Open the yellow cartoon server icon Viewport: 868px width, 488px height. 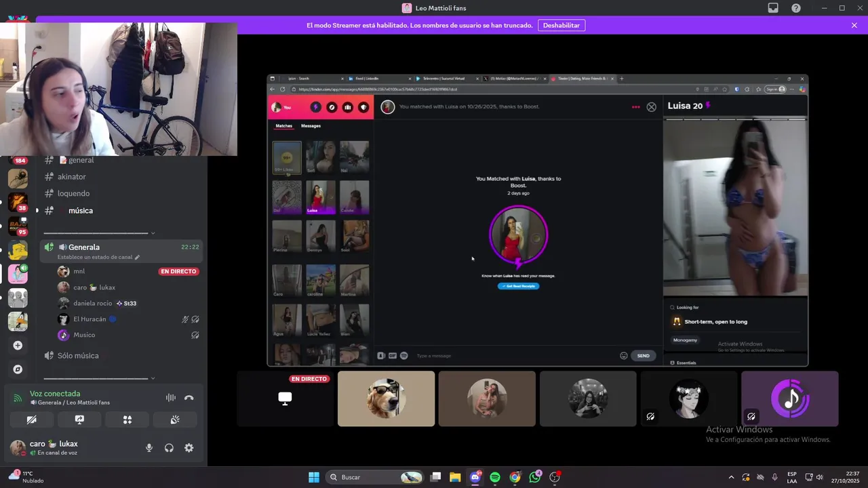click(18, 250)
